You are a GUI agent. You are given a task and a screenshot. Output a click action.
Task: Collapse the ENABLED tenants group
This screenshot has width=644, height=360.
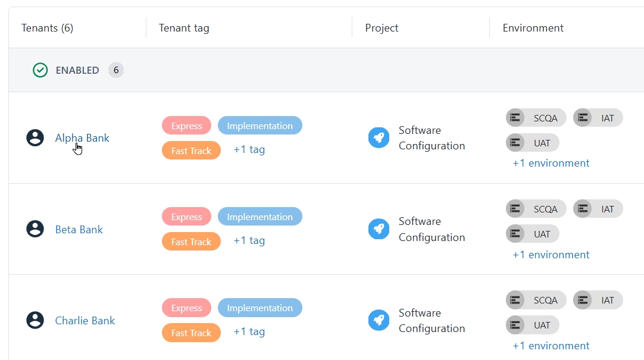pyautogui.click(x=77, y=70)
